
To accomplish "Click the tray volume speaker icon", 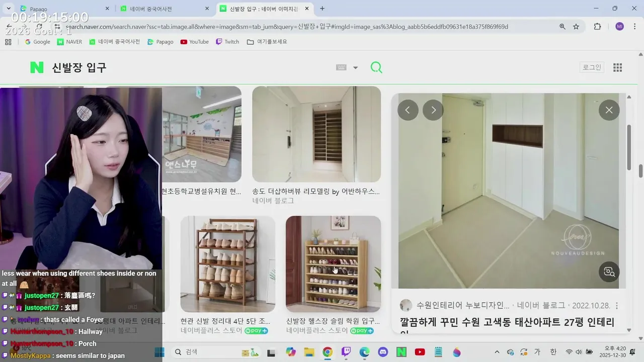I will point(578,352).
